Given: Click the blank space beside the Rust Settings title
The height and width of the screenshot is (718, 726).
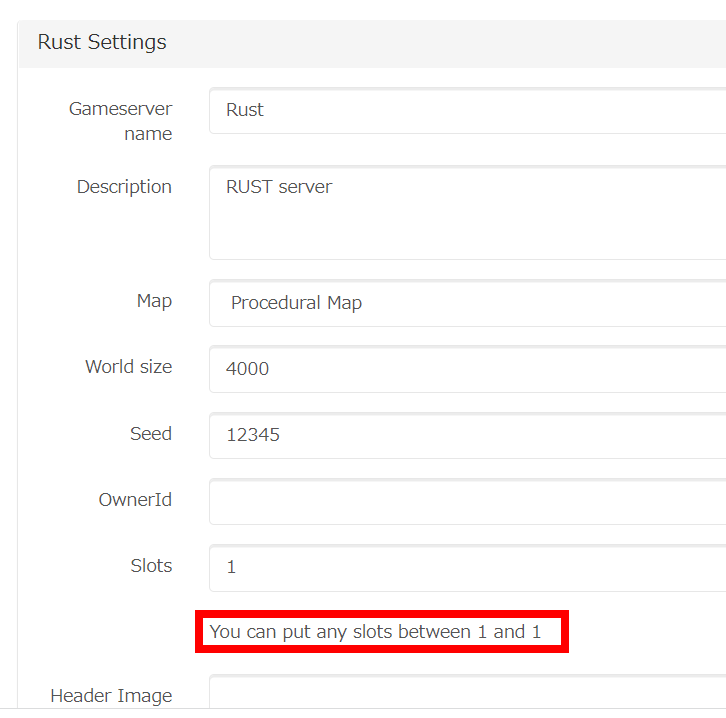Looking at the screenshot, I should (x=444, y=44).
